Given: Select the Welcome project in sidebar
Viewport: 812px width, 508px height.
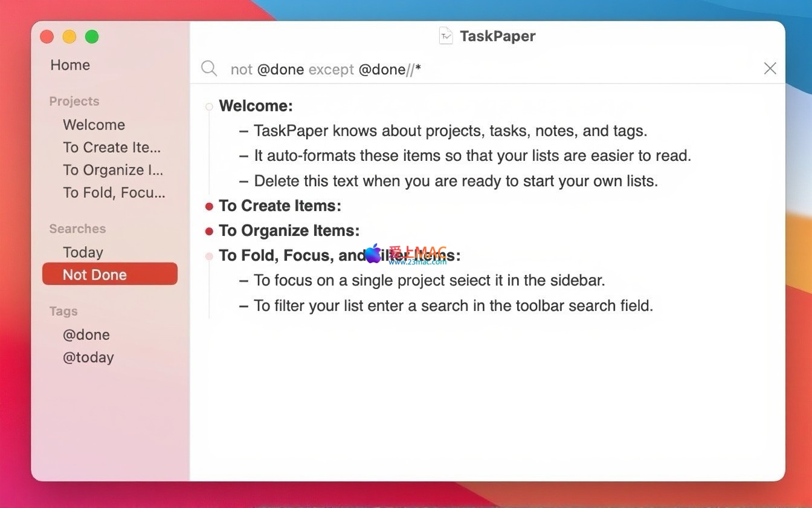Looking at the screenshot, I should click(x=94, y=125).
